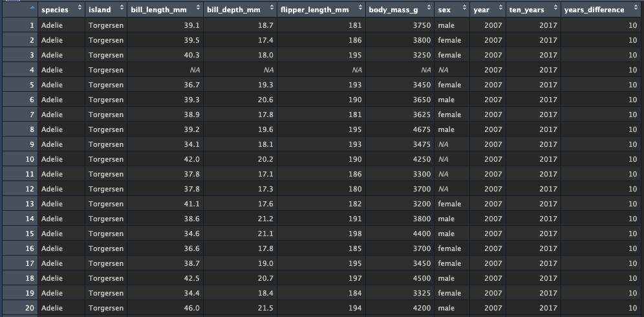Click the blue ascending arrow above row numbers
Viewport: 644px width, 317px height.
[32, 7]
